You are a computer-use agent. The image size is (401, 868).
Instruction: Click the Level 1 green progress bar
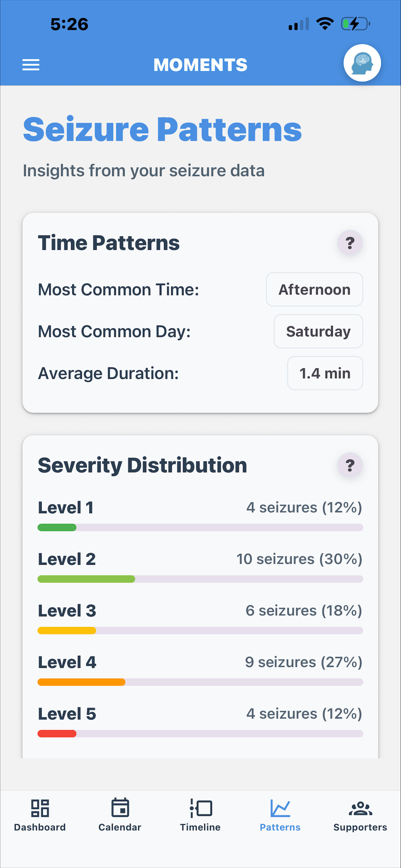tap(57, 527)
